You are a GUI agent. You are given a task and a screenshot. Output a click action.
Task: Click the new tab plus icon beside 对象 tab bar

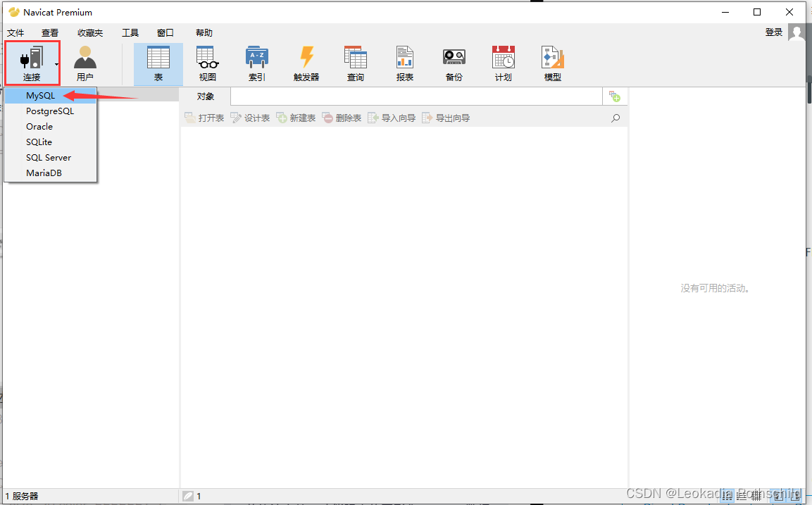(615, 96)
